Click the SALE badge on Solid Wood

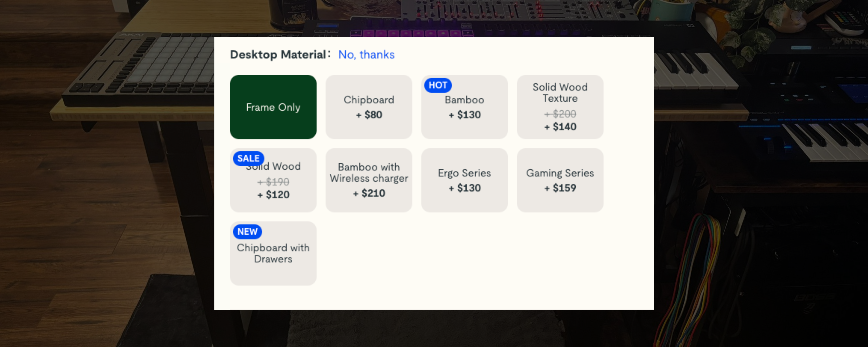coord(248,158)
